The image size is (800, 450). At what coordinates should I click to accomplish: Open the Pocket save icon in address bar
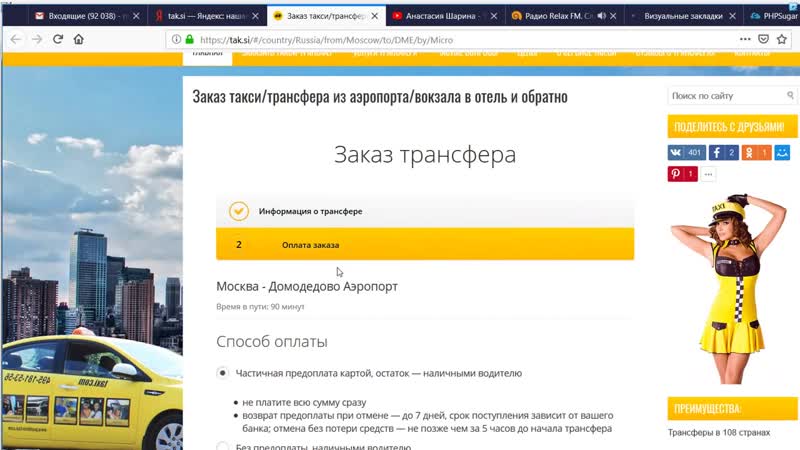pos(765,39)
